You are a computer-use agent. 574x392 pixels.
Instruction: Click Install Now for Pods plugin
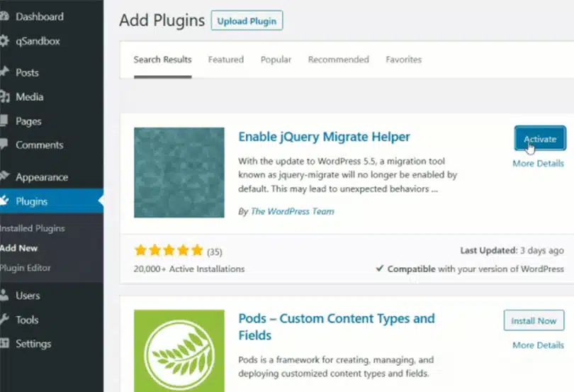tap(534, 321)
